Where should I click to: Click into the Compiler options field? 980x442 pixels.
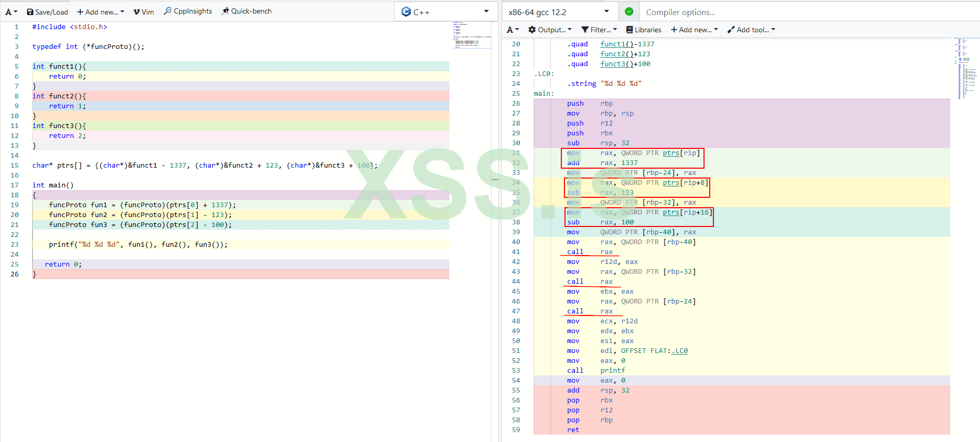(x=807, y=12)
